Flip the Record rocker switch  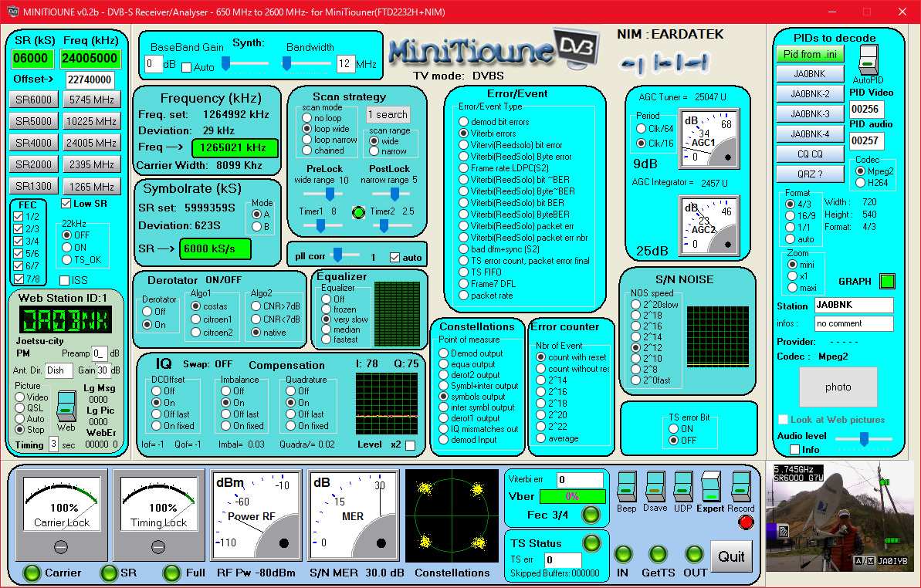point(740,486)
